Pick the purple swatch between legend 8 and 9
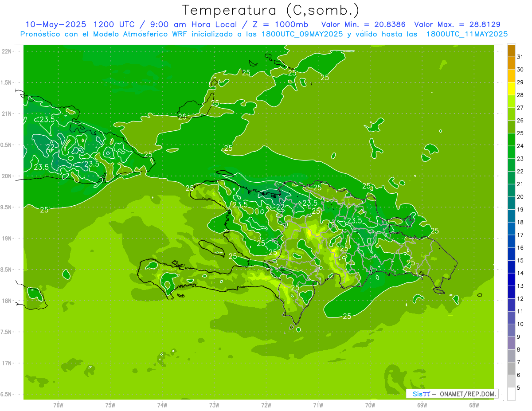 (x=511, y=343)
